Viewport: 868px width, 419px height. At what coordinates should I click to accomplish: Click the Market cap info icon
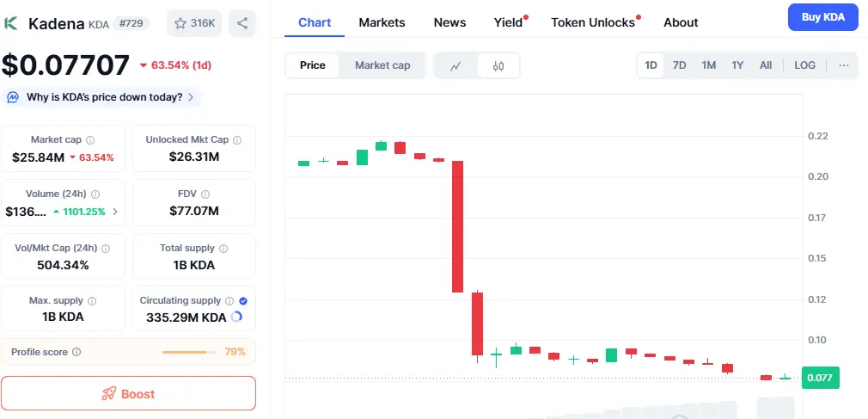point(90,139)
